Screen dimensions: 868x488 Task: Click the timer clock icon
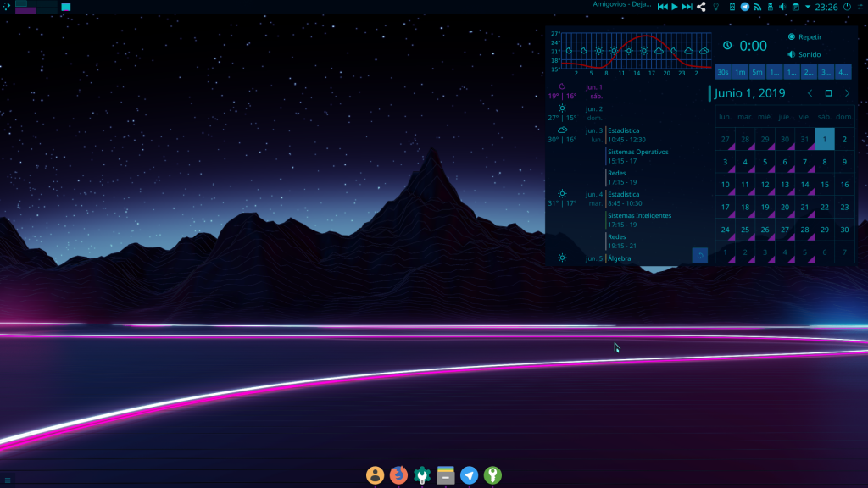(727, 46)
